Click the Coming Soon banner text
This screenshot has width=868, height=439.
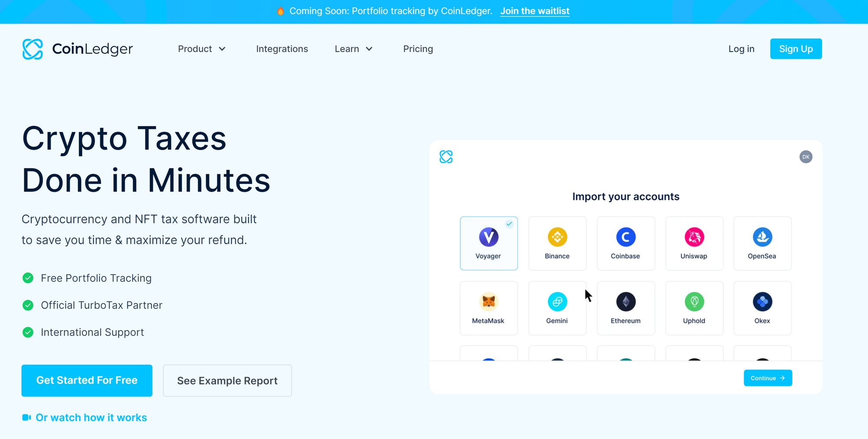pyautogui.click(x=391, y=11)
